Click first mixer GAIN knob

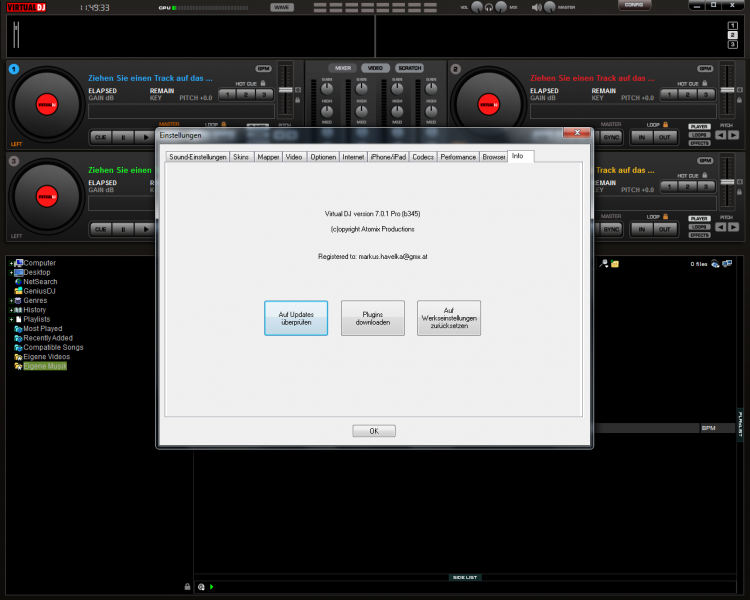click(327, 89)
